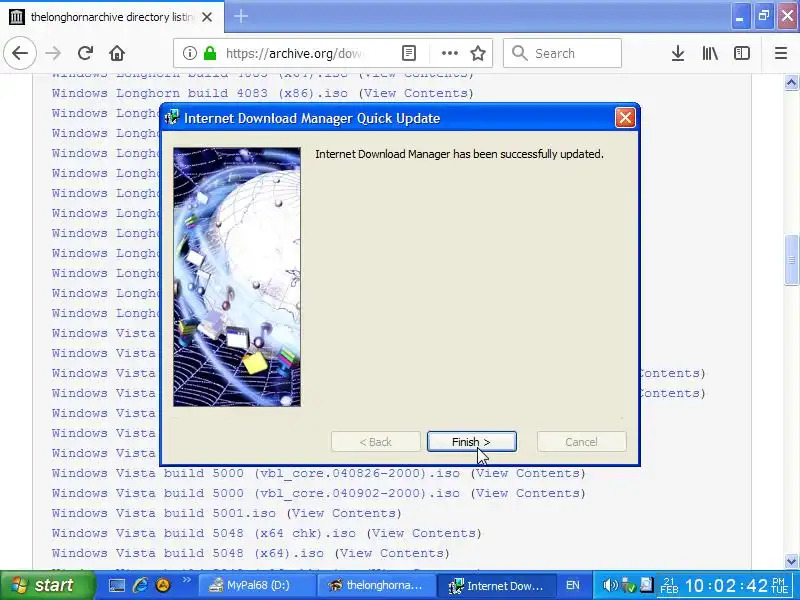The image size is (800, 600).
Task: Click the Search box in the toolbar
Action: pos(563,53)
